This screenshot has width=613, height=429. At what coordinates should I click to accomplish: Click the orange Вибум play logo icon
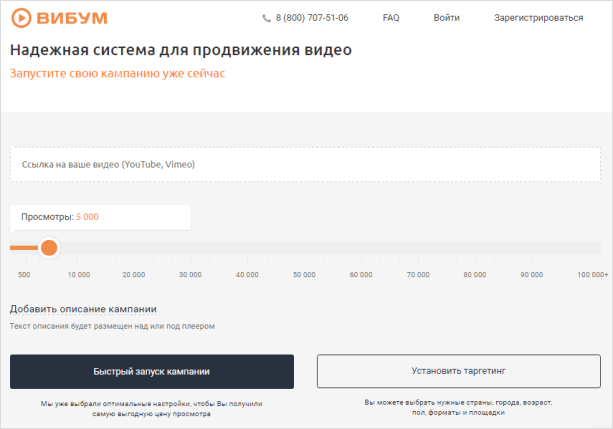coord(21,17)
